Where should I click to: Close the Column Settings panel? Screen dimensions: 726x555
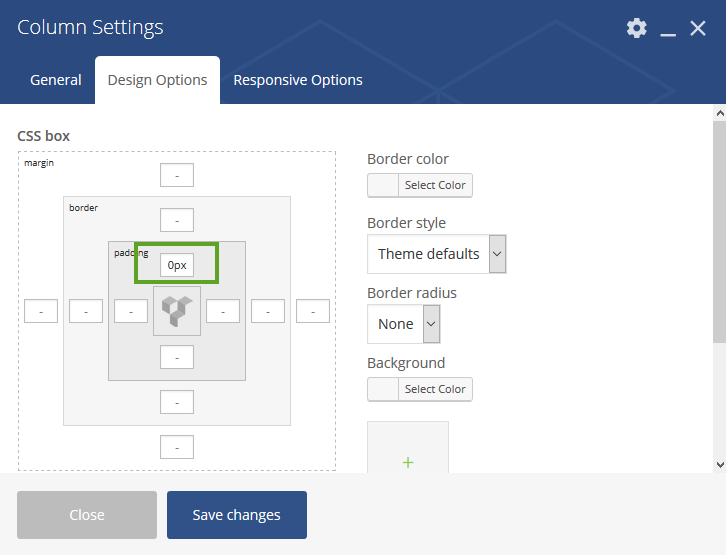(698, 28)
